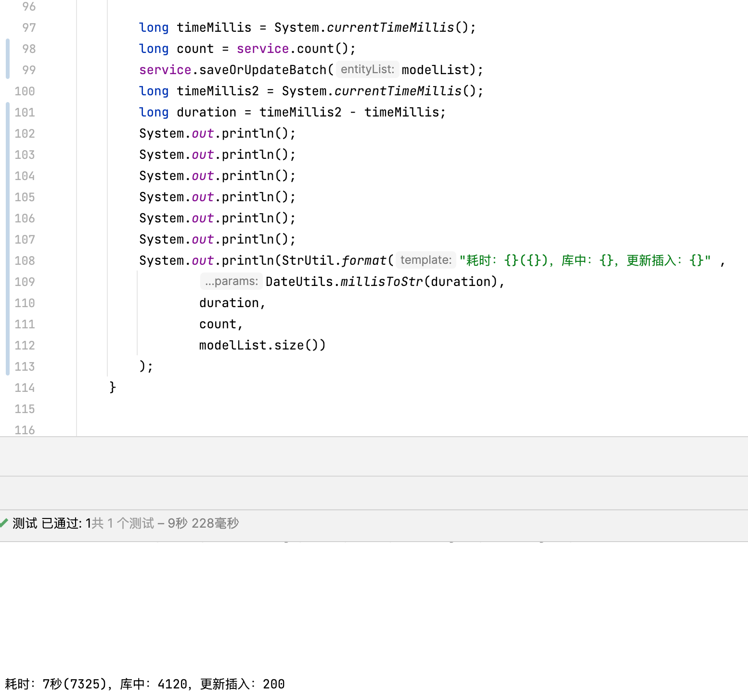
Task: Click the template: inlay hint on line 108
Action: click(426, 260)
